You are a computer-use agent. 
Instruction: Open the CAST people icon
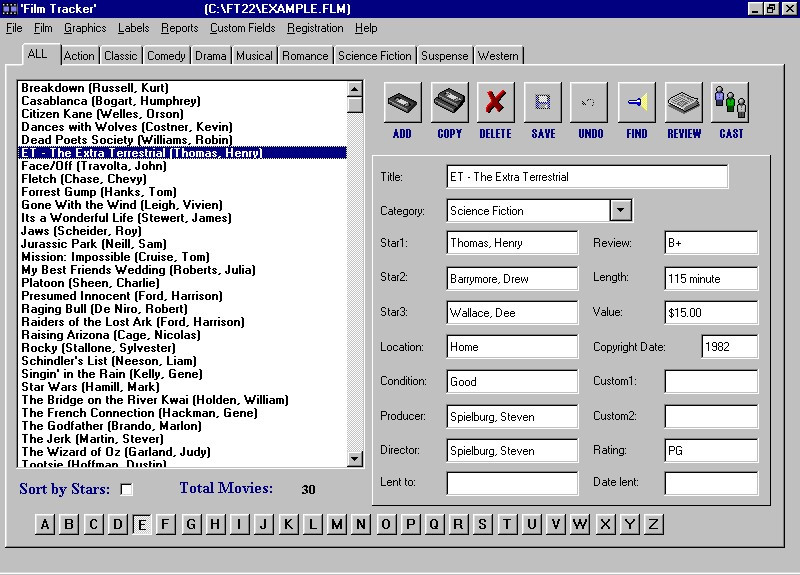[x=730, y=103]
